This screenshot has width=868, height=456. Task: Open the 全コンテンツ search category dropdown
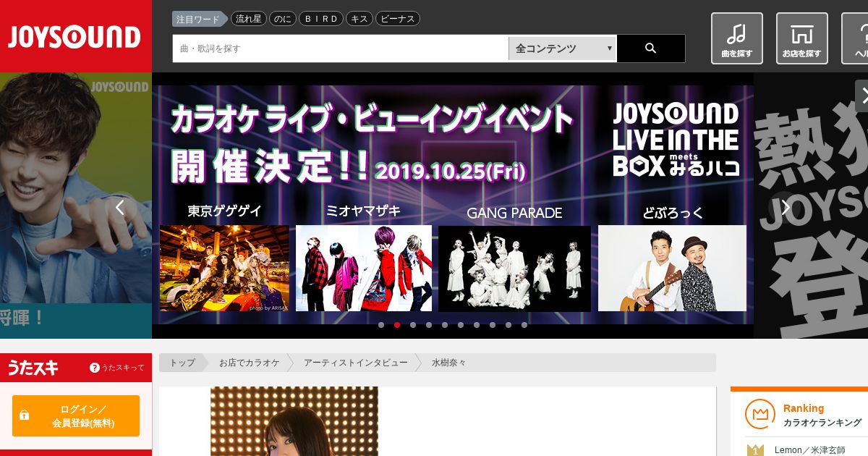coord(562,48)
